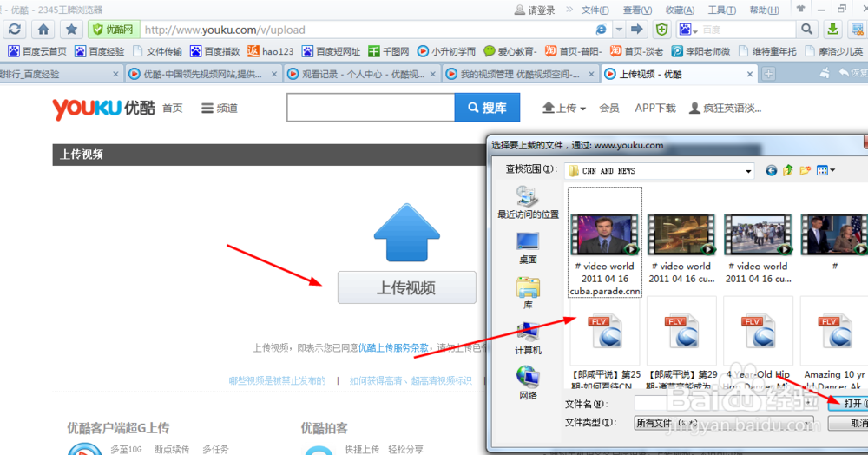This screenshot has height=455, width=868.
Task: Open the 小升初学而 bookmark
Action: 446,51
